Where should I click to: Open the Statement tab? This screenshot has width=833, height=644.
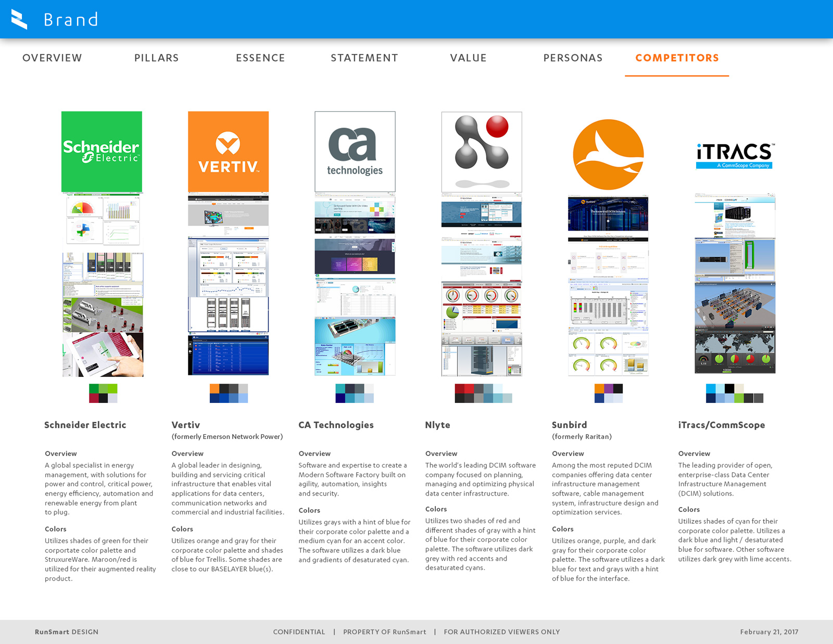[x=364, y=58]
